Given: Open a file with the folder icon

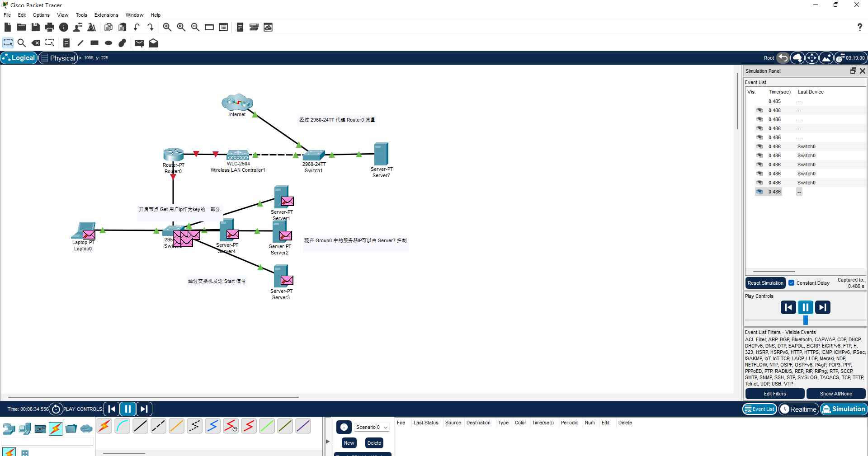Looking at the screenshot, I should click(x=21, y=27).
